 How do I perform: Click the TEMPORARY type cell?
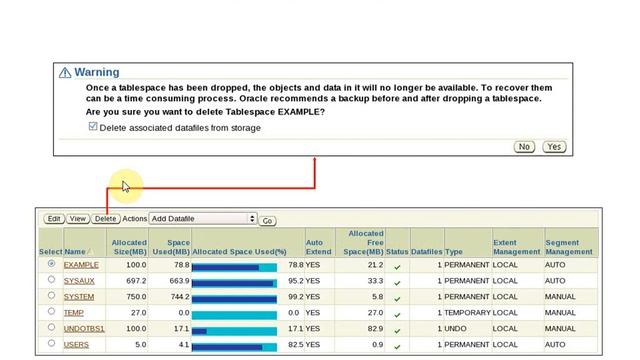coord(467,313)
